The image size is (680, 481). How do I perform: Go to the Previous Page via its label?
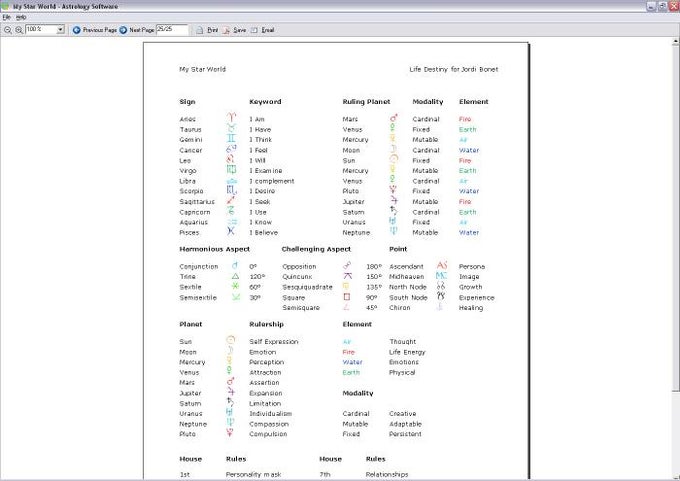click(100, 30)
